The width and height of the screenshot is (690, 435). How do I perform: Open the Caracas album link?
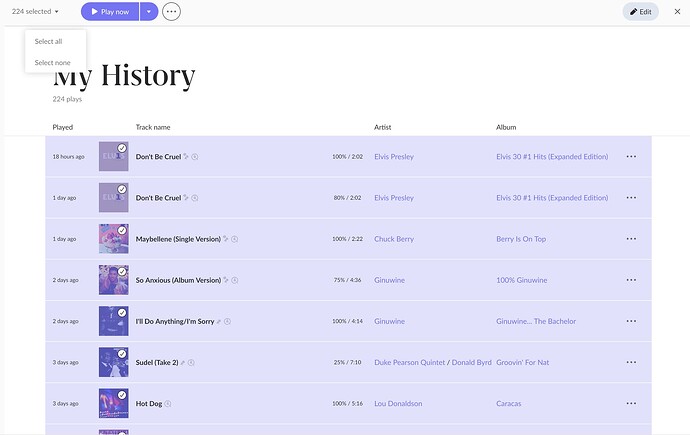point(509,403)
